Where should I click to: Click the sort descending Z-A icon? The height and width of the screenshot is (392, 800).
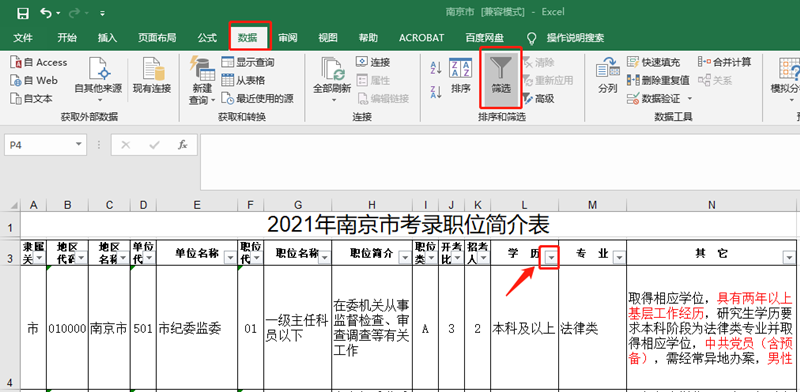[x=436, y=92]
